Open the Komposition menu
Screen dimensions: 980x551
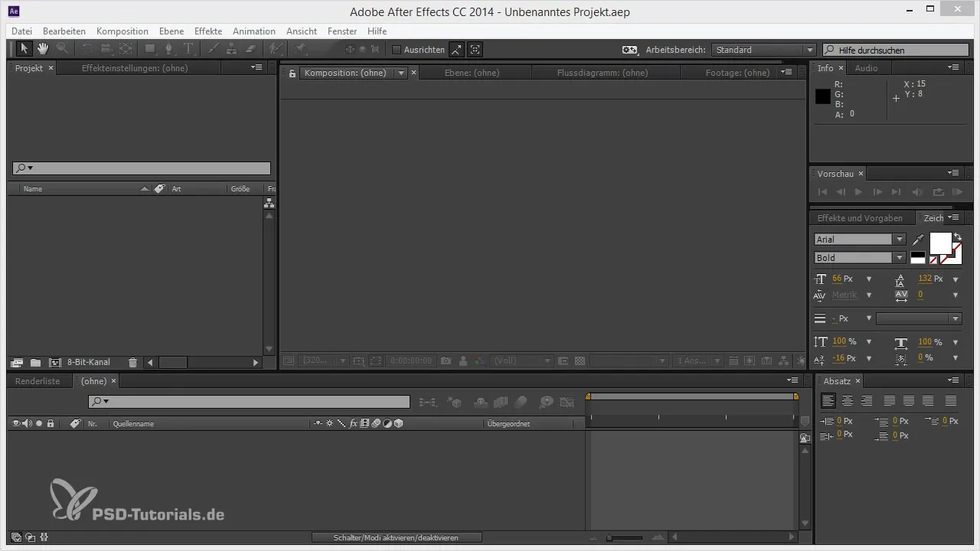coord(122,31)
